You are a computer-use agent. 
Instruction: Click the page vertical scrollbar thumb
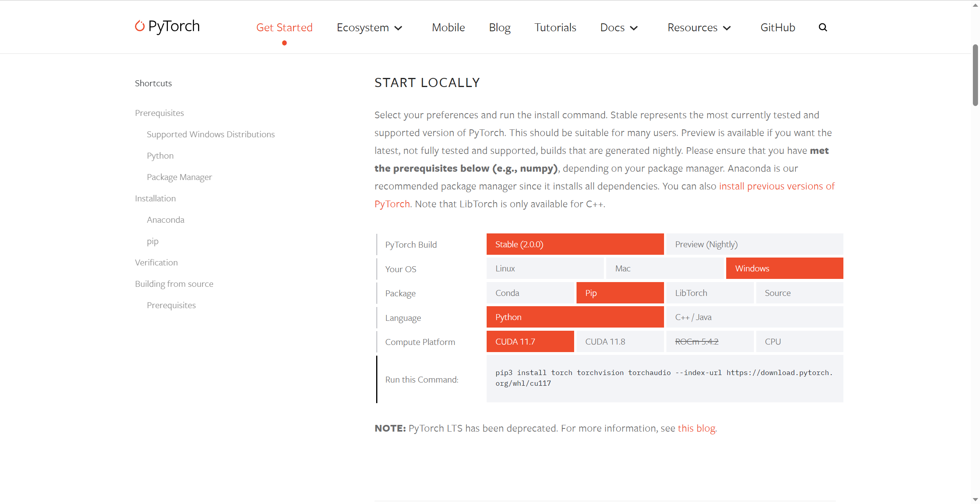pyautogui.click(x=975, y=75)
